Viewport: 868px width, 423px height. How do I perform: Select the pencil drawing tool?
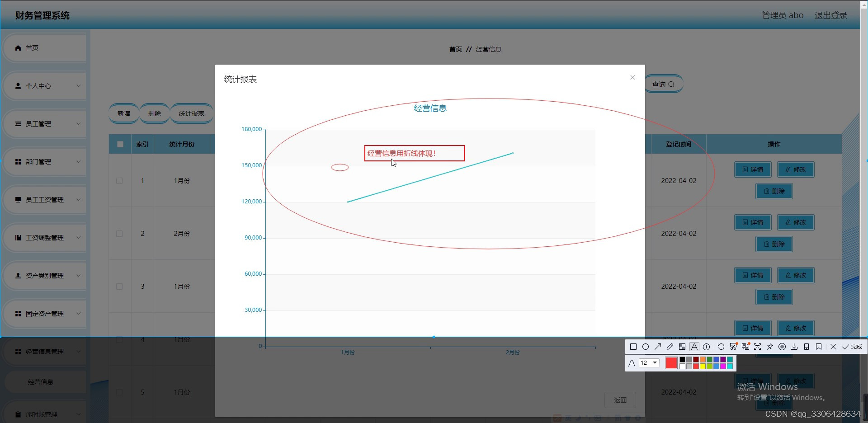click(x=670, y=347)
